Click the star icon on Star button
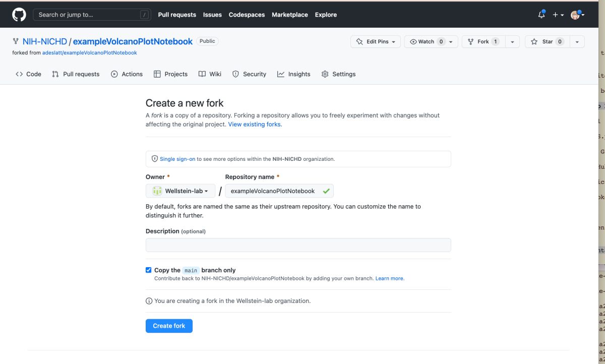The width and height of the screenshot is (605, 364). click(x=534, y=42)
